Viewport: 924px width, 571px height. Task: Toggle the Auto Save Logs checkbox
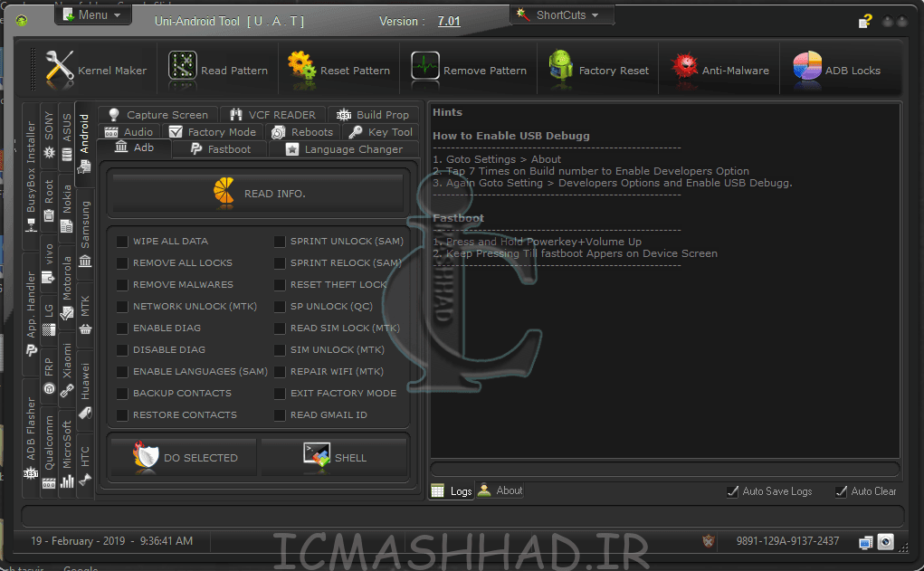732,491
